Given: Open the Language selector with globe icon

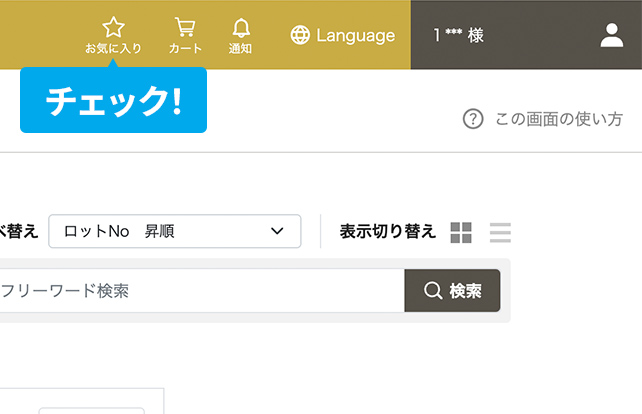Looking at the screenshot, I should pos(343,35).
